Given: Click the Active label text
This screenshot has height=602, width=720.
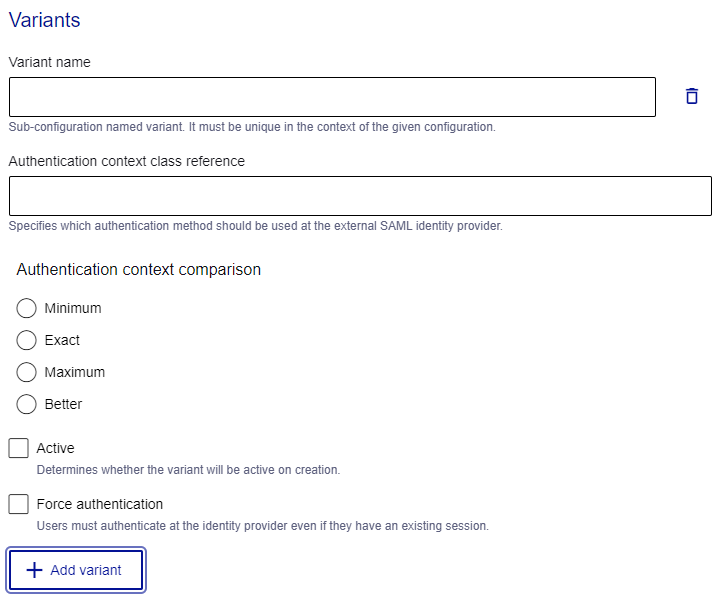Looking at the screenshot, I should [x=56, y=448].
